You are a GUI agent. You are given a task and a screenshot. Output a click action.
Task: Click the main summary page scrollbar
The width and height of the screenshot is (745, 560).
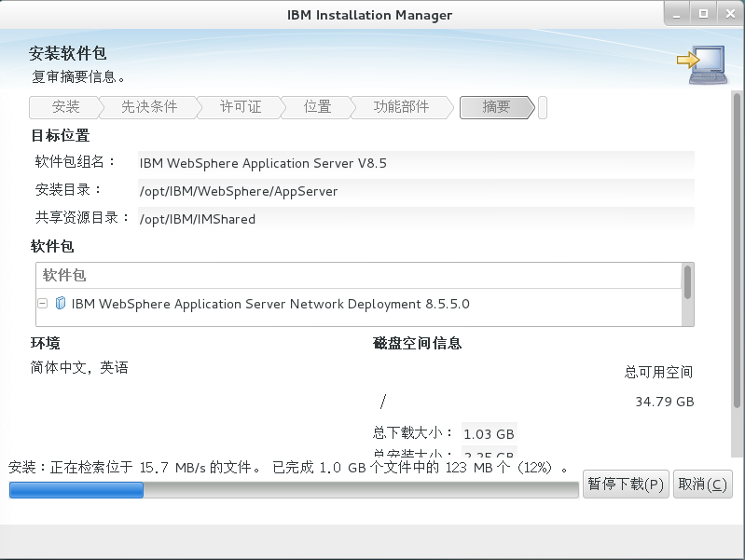[737, 273]
